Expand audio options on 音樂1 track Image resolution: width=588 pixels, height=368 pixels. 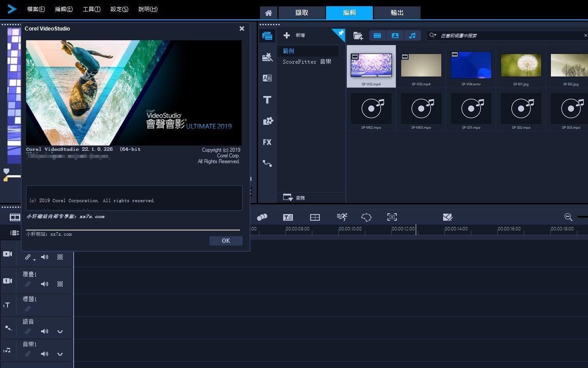(60, 354)
